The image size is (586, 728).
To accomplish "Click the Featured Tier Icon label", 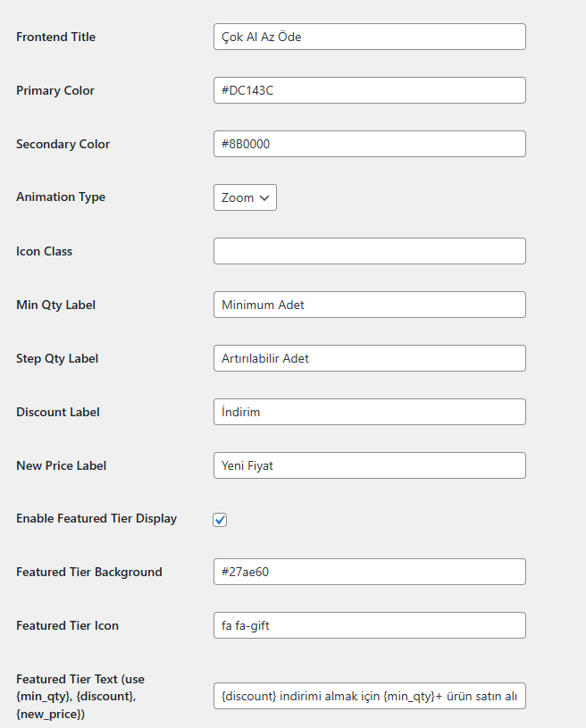I will pos(67,625).
